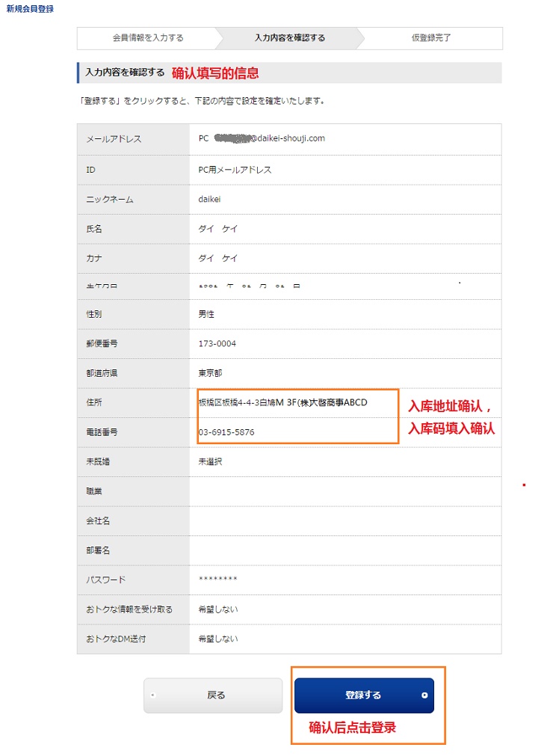This screenshot has height=756, width=553.
Task: Click the masked password value
Action: pos(217,580)
